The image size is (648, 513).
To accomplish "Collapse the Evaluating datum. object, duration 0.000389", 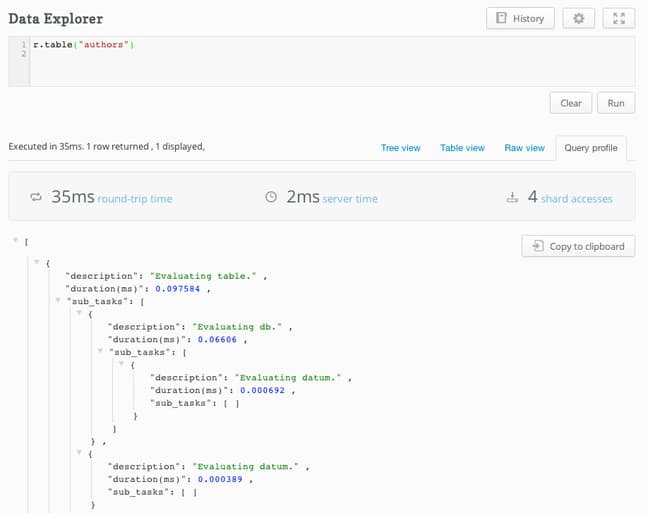I will pyautogui.click(x=79, y=452).
